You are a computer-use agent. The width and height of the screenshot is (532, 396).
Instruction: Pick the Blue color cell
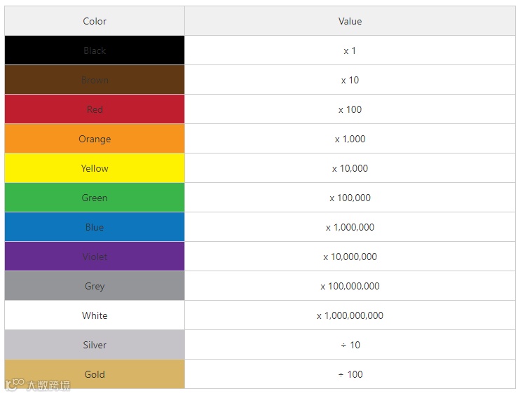(x=95, y=227)
